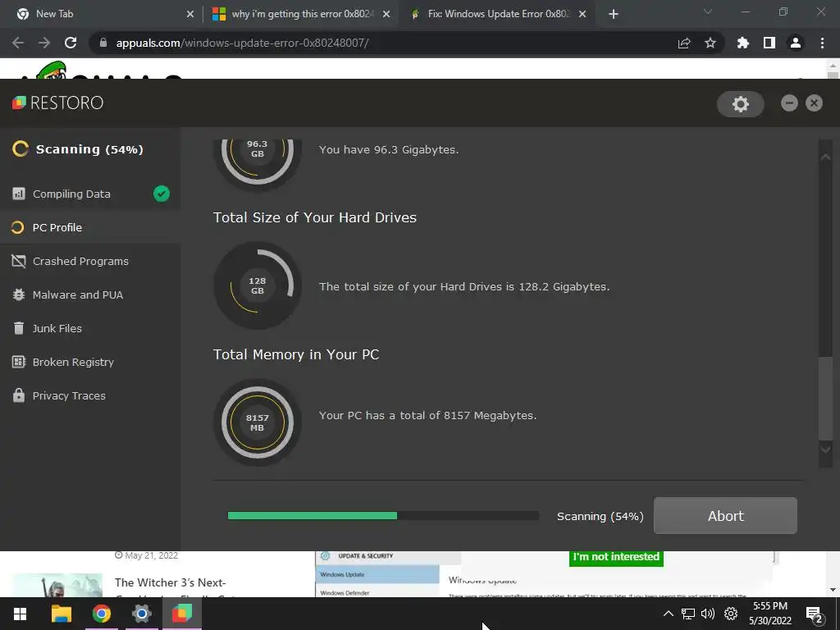The width and height of the screenshot is (840, 630).
Task: Click the Broken Registry icon
Action: point(19,362)
